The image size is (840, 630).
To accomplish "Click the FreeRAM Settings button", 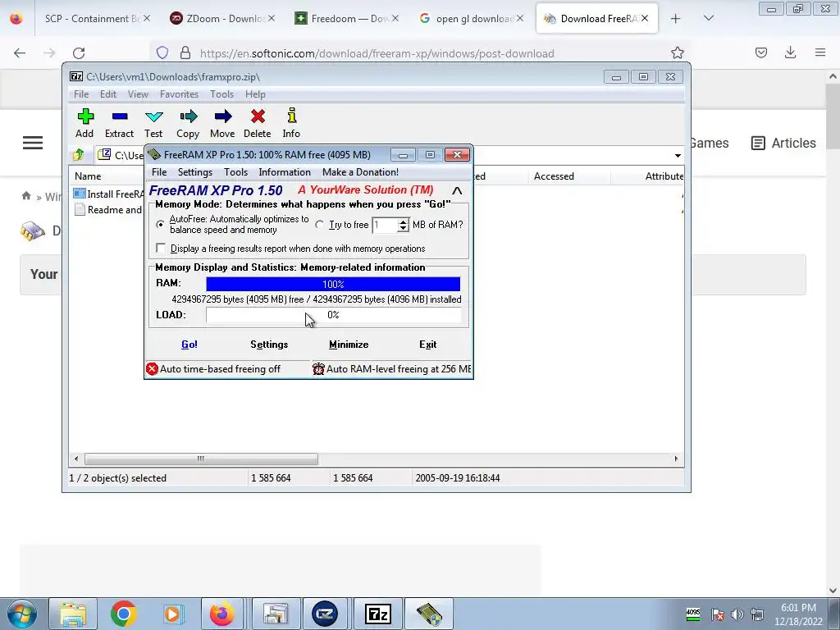I will tap(269, 345).
